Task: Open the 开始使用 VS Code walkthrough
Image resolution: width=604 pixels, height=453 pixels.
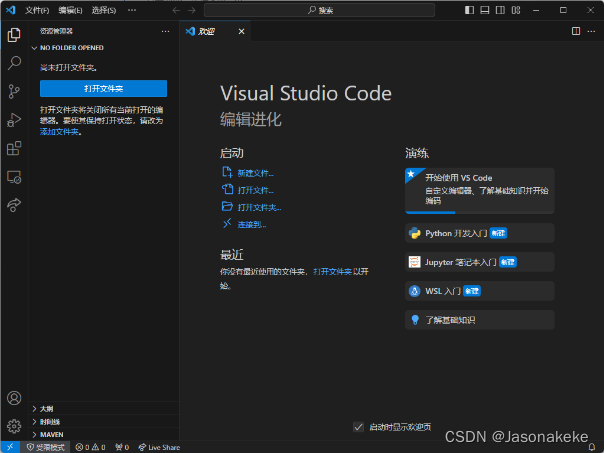Action: point(480,191)
